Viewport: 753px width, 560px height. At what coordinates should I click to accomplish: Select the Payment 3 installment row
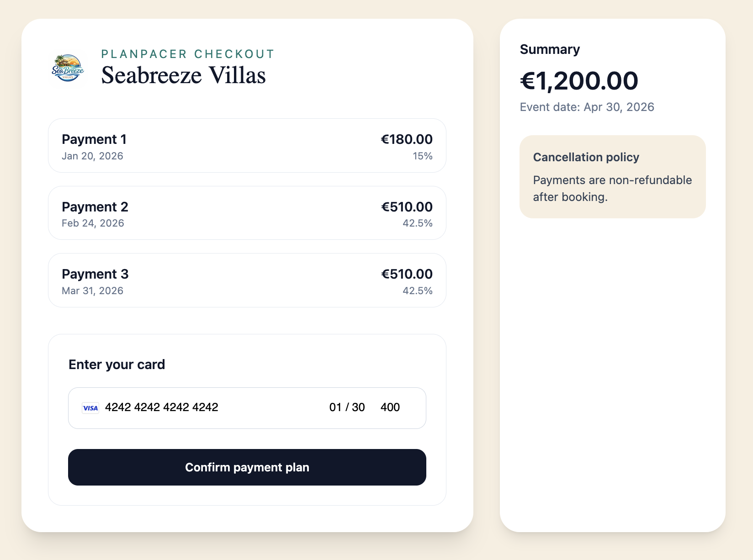pos(247,280)
